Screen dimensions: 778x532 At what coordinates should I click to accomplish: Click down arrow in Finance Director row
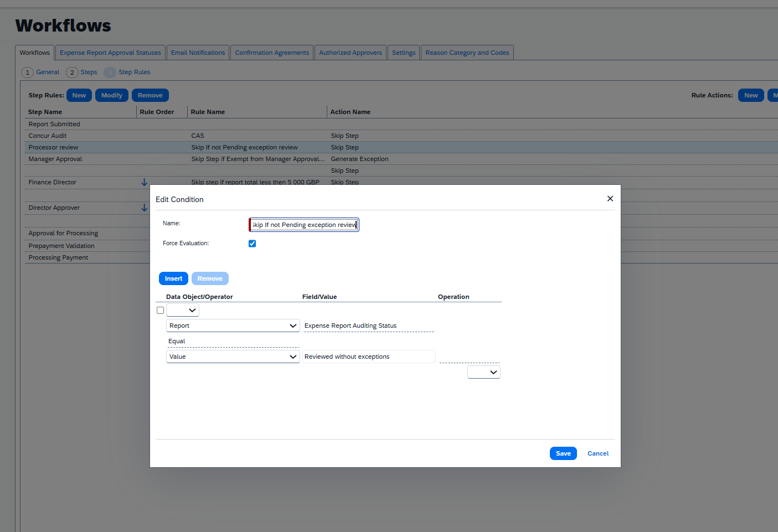(x=144, y=182)
